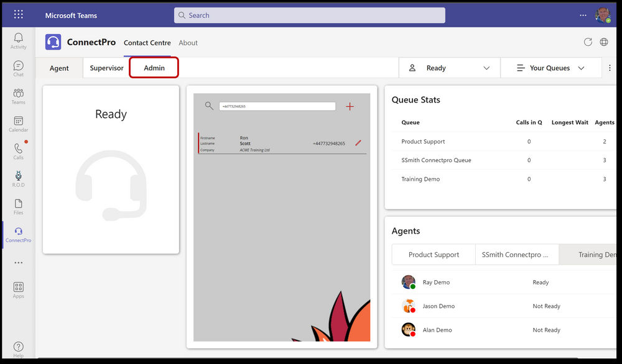Switch to the Supervisor tab

(106, 68)
